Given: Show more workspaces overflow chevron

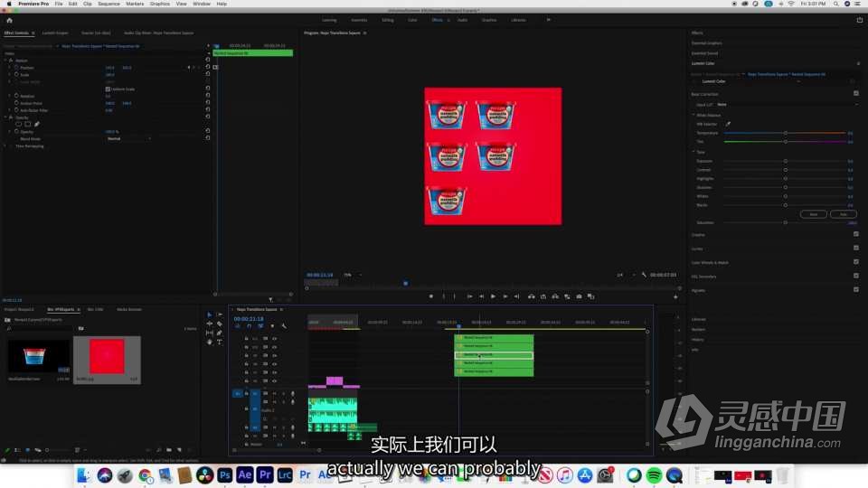Looking at the screenshot, I should click(x=549, y=20).
